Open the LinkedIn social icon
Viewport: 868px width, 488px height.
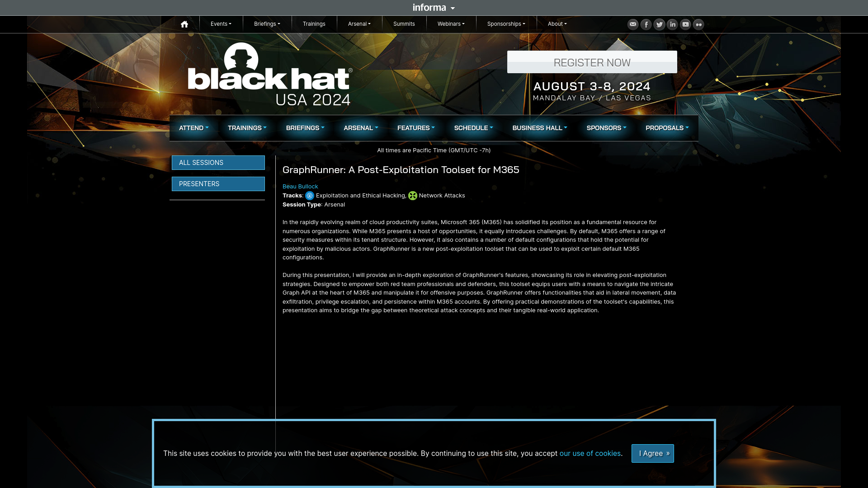point(672,24)
